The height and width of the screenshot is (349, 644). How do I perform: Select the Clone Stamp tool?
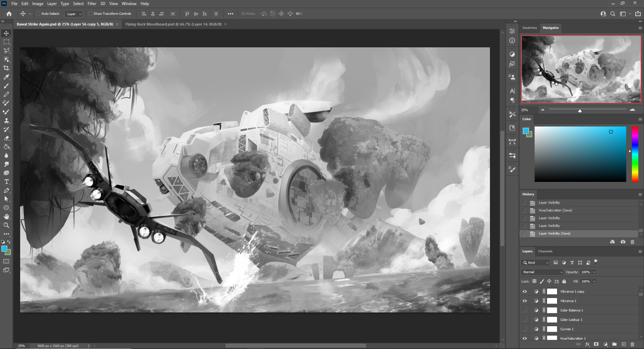click(x=6, y=120)
